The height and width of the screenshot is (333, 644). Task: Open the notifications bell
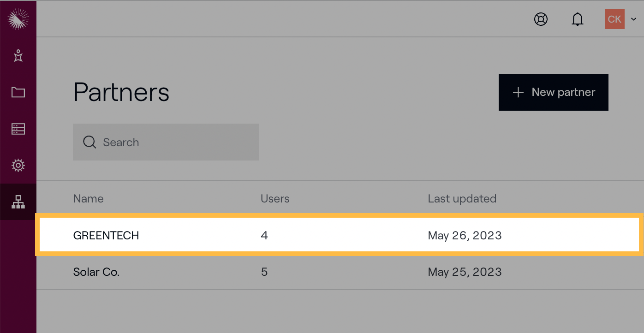[x=578, y=19]
